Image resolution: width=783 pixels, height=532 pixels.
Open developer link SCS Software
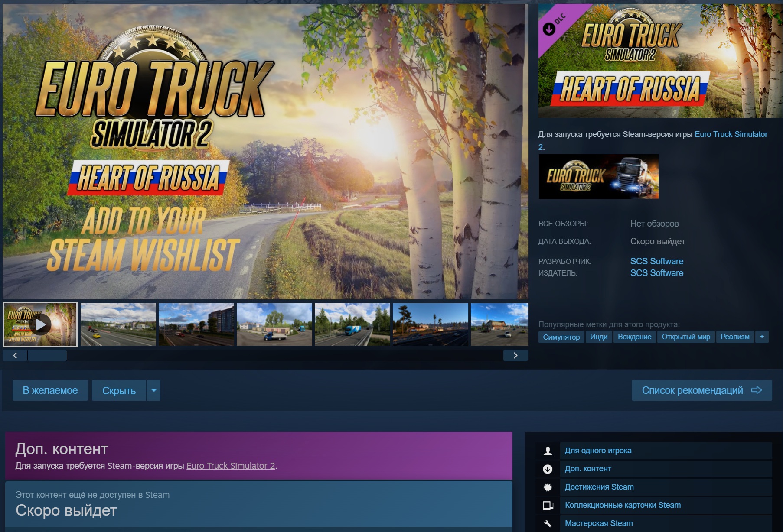point(657,261)
